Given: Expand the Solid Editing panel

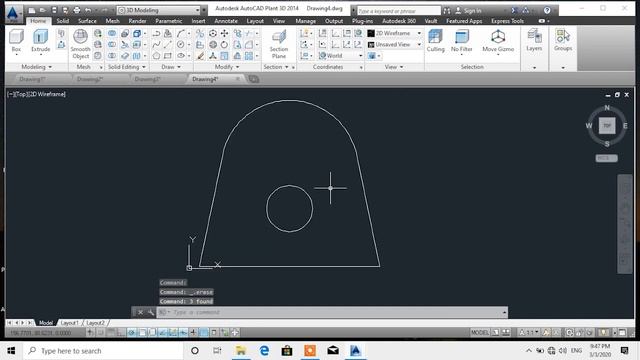Looking at the screenshot, I should (x=127, y=67).
